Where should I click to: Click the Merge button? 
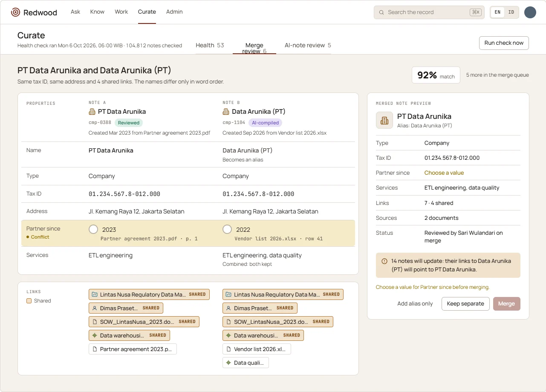(x=507, y=304)
